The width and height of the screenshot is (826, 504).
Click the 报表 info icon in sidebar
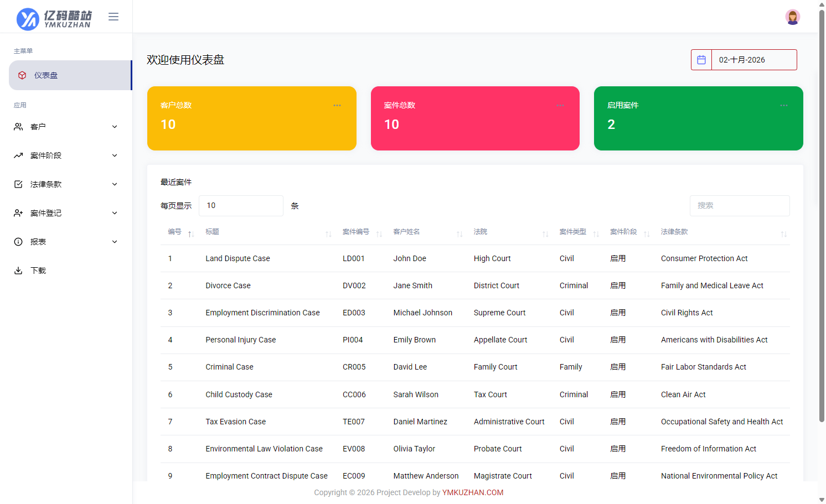[x=18, y=242]
